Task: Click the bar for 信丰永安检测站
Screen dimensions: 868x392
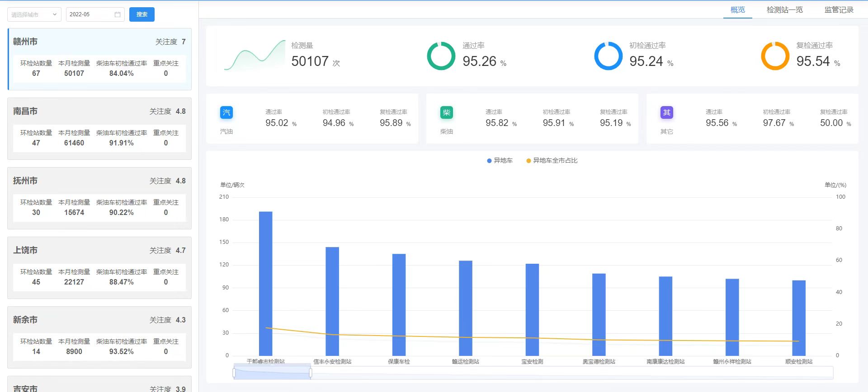Action: tap(332, 301)
